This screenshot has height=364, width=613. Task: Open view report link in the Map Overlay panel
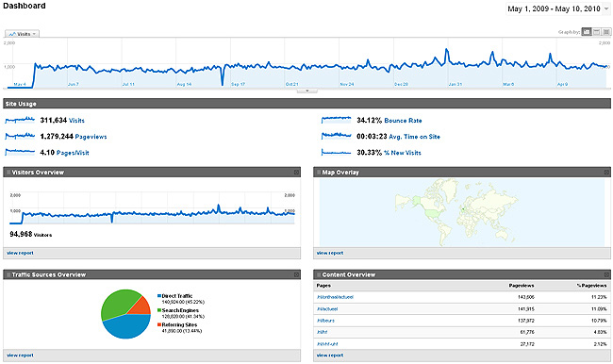tap(330, 253)
